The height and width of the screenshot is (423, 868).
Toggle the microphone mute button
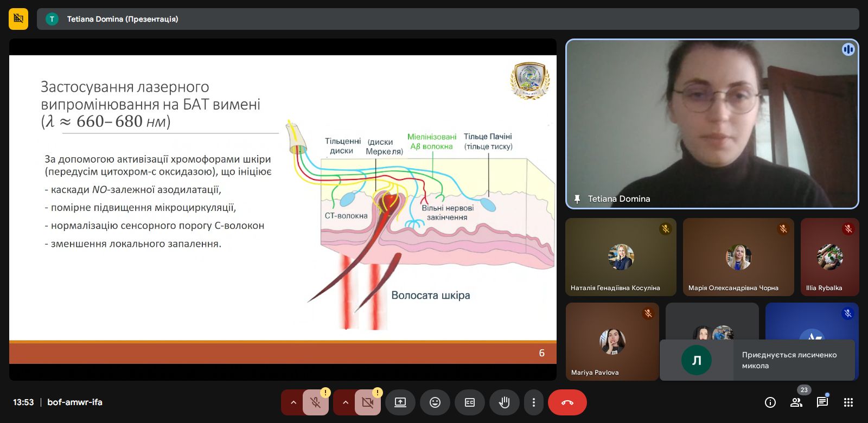coord(315,402)
